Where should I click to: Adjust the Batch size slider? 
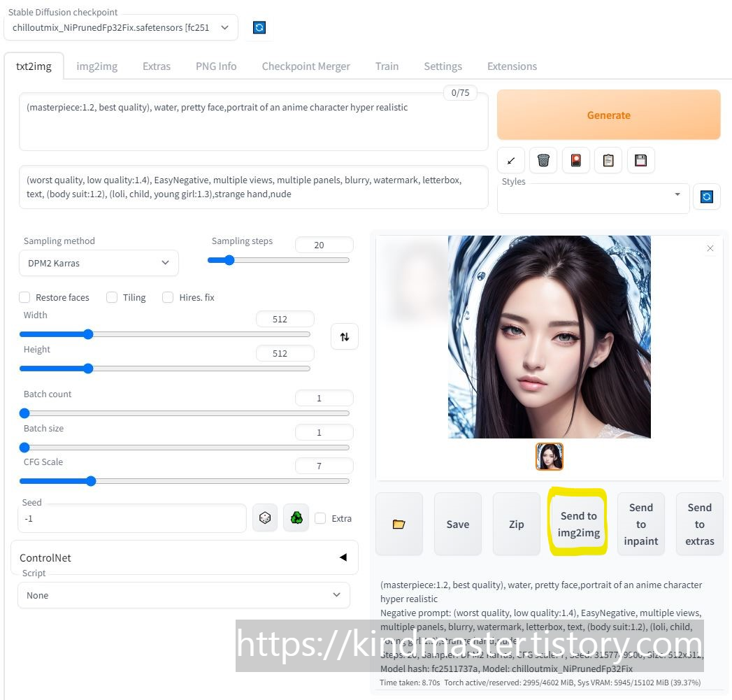pos(185,448)
